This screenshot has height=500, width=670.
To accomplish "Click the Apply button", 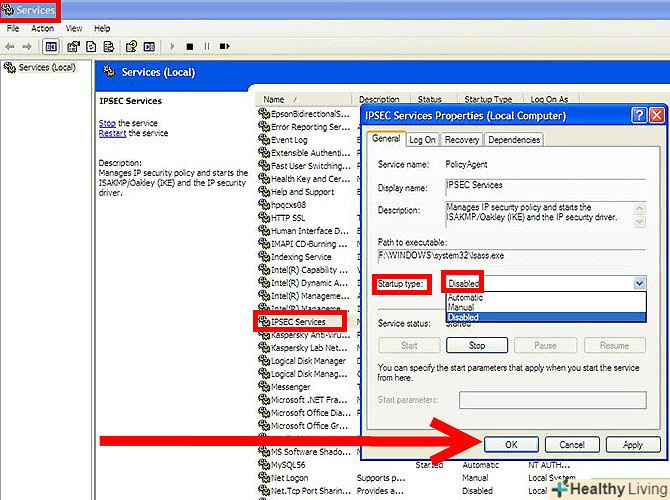I will pyautogui.click(x=632, y=444).
